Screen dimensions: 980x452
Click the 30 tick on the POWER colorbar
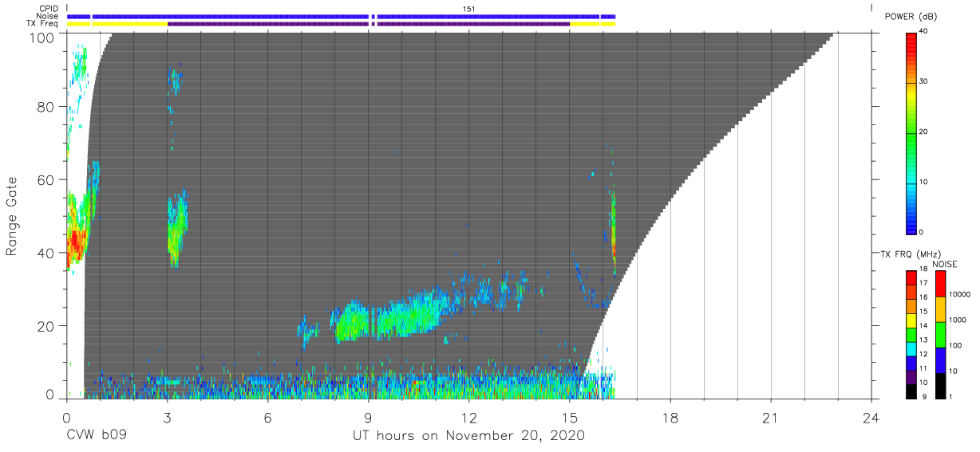[924, 82]
